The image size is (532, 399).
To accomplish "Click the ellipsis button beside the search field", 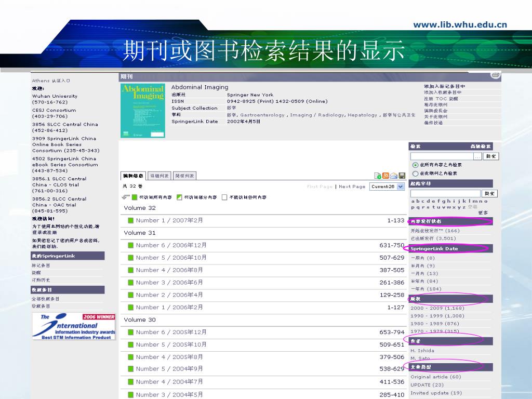I will click(x=477, y=156).
